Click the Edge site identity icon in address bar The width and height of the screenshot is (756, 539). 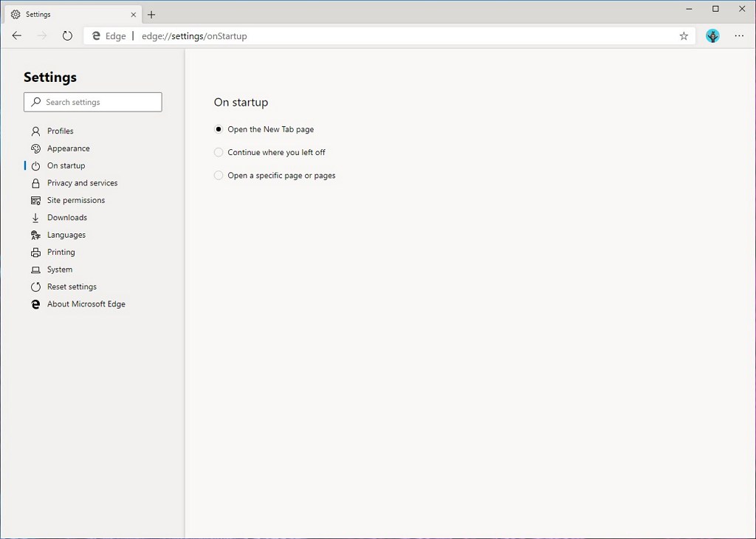point(96,36)
